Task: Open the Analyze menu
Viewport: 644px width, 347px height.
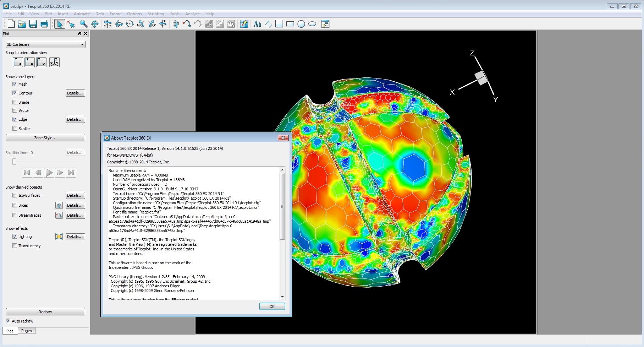Action: [192, 14]
